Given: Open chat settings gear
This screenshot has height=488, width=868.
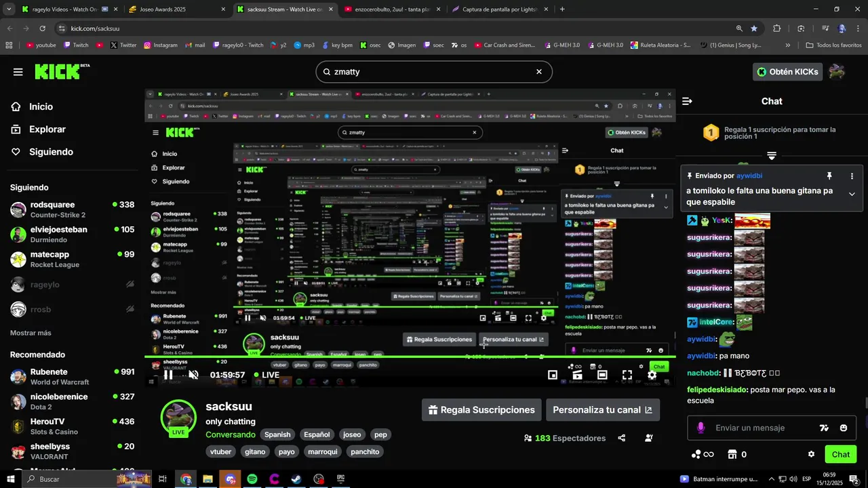Looking at the screenshot, I should (x=811, y=454).
